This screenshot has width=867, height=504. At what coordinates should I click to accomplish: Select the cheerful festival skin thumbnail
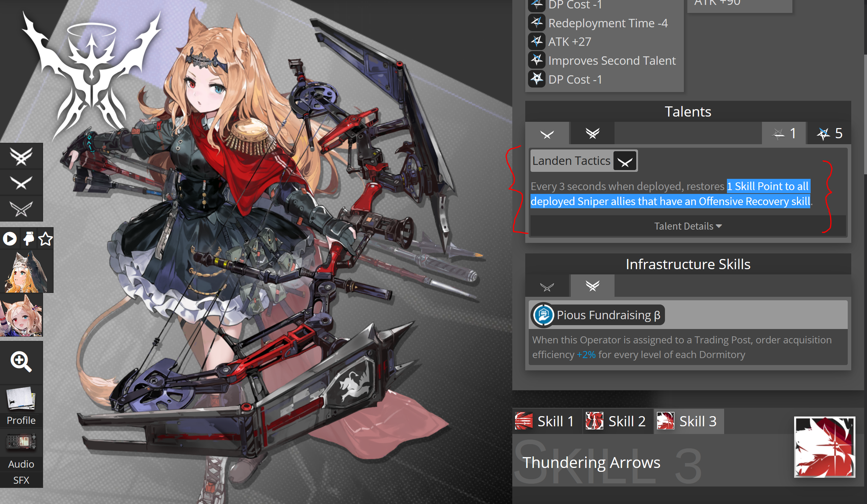tap(21, 315)
